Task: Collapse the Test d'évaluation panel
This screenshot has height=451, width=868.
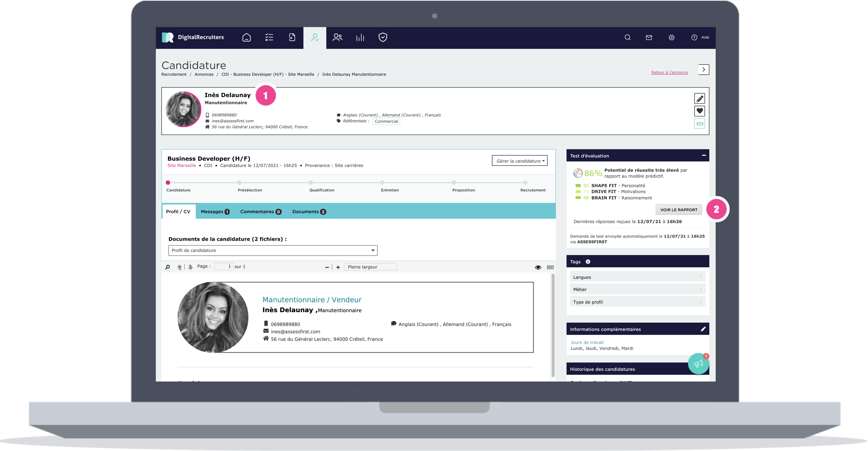Action: click(704, 155)
